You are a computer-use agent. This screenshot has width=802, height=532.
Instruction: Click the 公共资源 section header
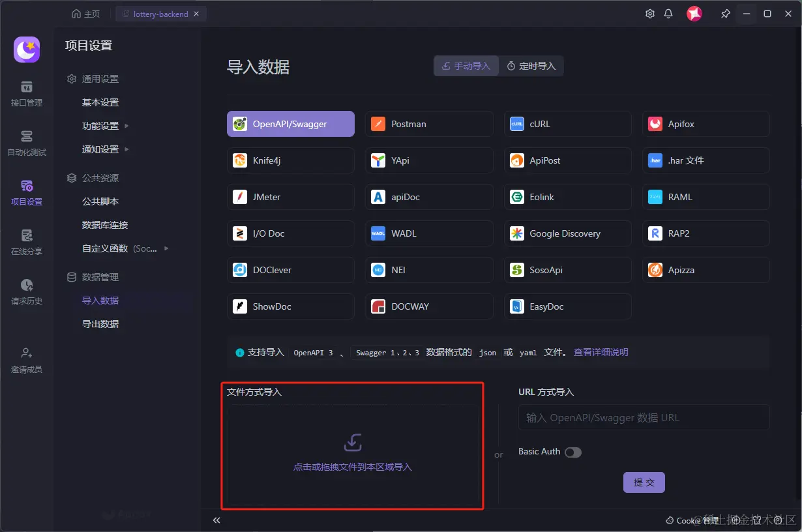pos(93,178)
